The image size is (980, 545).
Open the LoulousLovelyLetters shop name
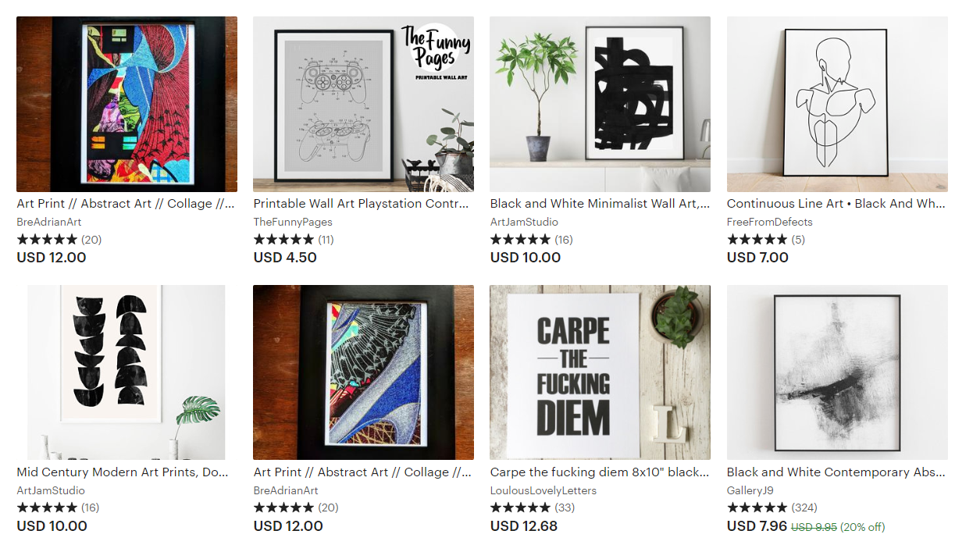click(x=543, y=490)
